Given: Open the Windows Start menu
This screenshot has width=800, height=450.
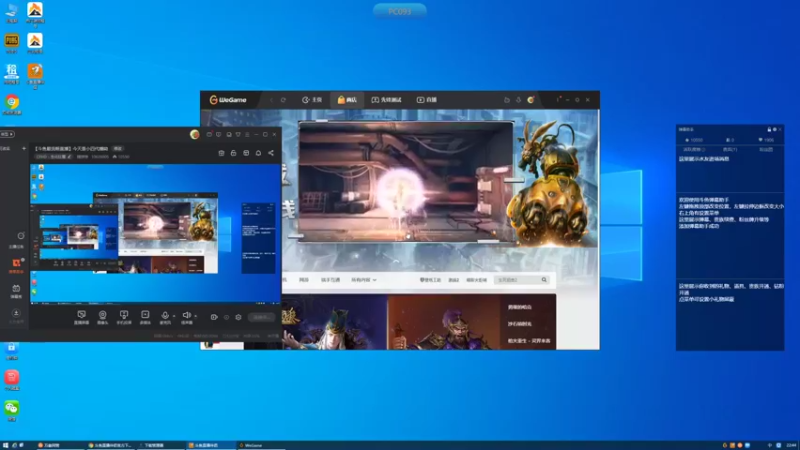Looking at the screenshot, I should click(x=5, y=445).
